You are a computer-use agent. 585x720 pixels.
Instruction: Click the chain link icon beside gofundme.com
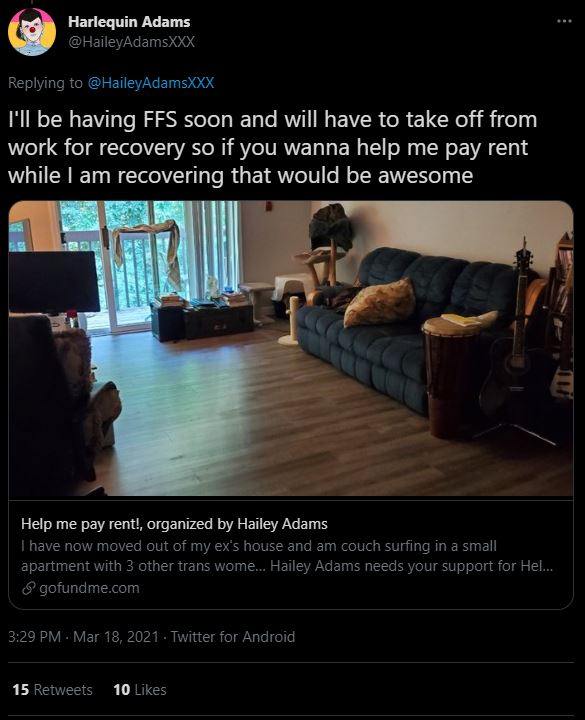point(28,588)
